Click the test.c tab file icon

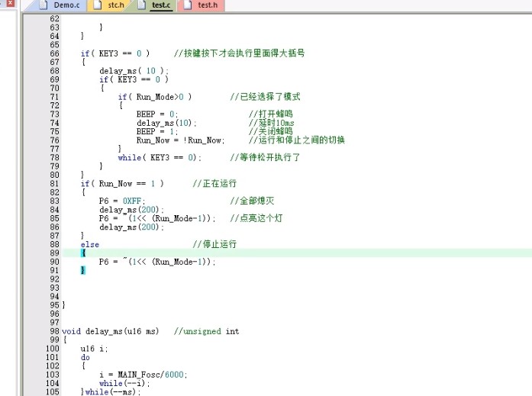[141, 5]
